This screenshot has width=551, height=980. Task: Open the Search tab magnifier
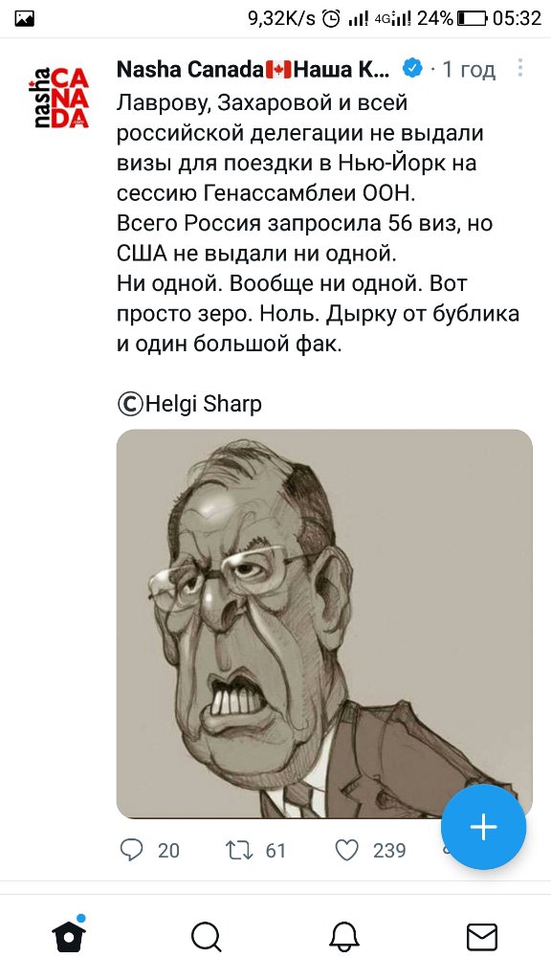point(207,938)
